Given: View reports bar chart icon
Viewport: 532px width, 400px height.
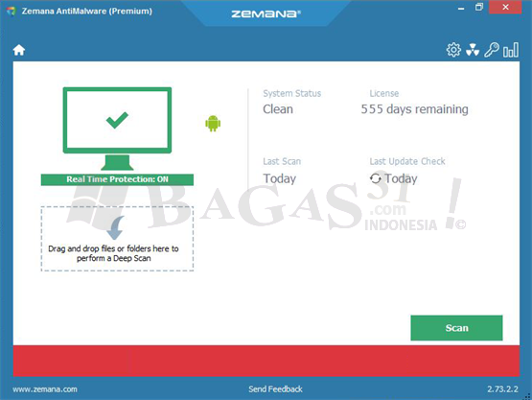Looking at the screenshot, I should [x=511, y=50].
